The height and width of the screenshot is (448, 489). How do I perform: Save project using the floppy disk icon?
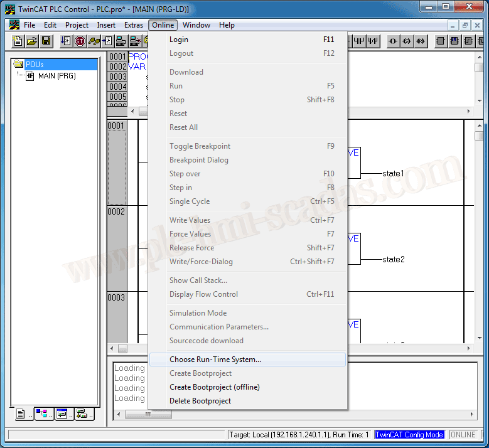pos(46,41)
